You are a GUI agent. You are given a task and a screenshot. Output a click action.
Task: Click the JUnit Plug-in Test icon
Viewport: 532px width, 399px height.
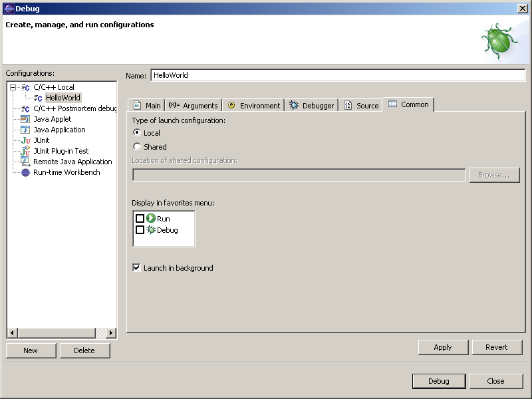25,151
